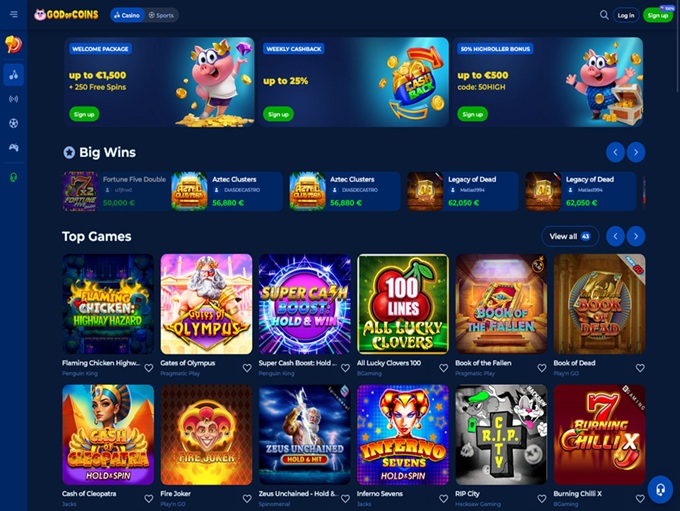
Task: Open the hamburger menu icon
Action: [13, 15]
